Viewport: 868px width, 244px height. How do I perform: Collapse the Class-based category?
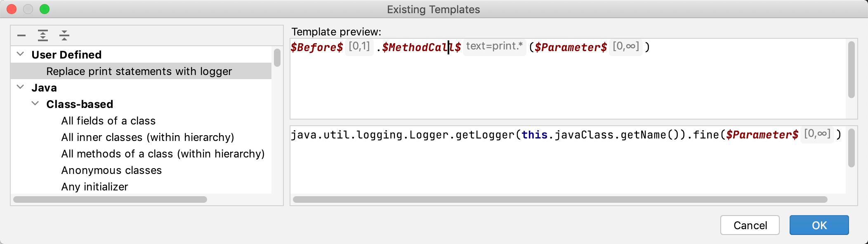coord(35,103)
